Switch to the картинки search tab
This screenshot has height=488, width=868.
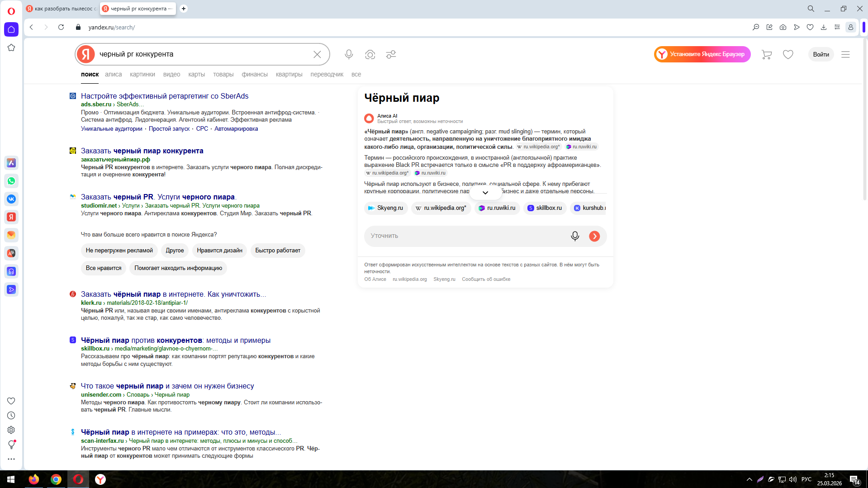point(142,75)
